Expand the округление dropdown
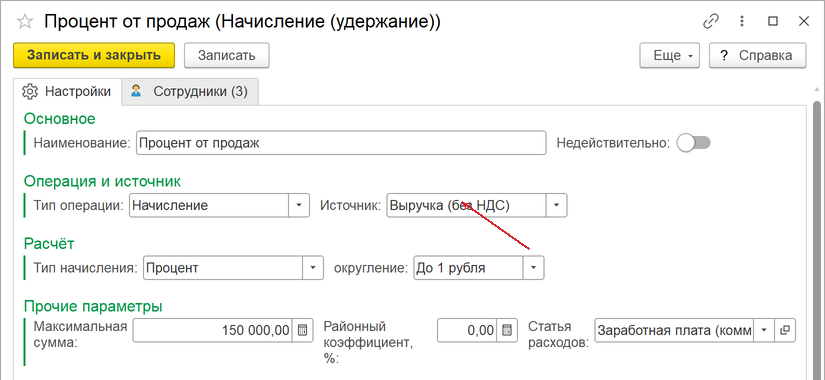The image size is (825, 380). tap(534, 268)
